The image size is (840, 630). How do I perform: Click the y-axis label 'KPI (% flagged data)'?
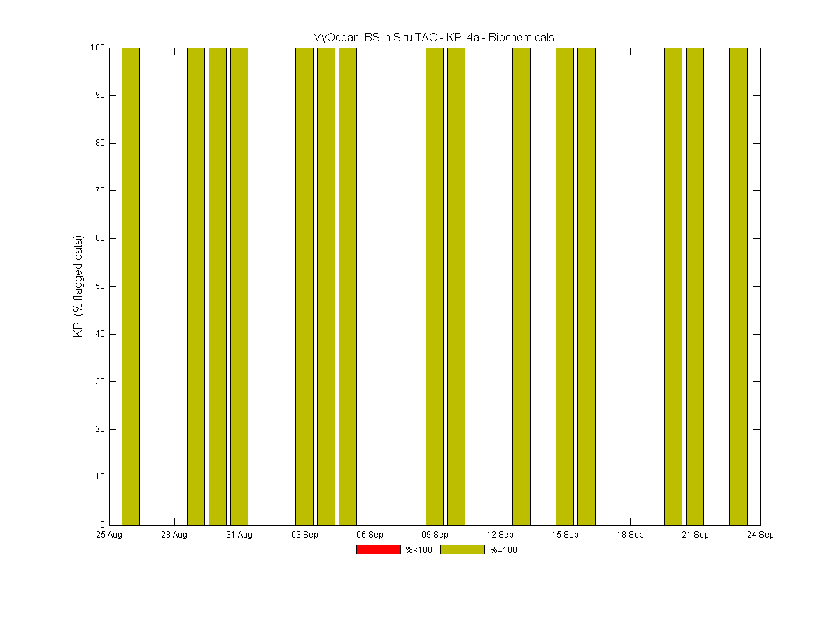pyautogui.click(x=79, y=286)
